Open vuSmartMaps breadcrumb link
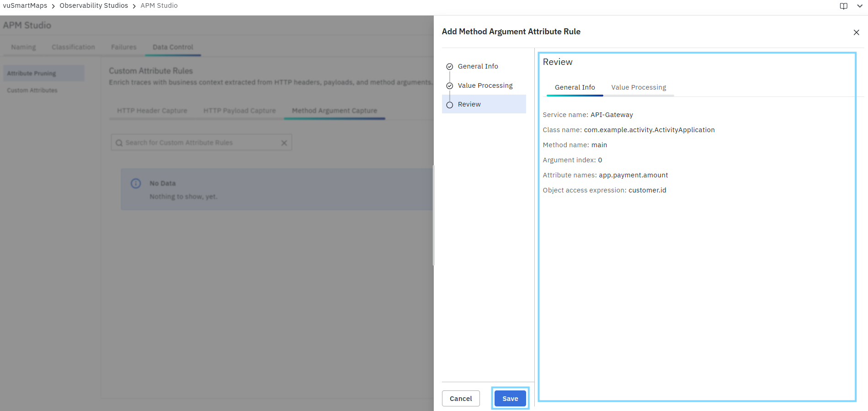The height and width of the screenshot is (411, 868). pos(25,5)
